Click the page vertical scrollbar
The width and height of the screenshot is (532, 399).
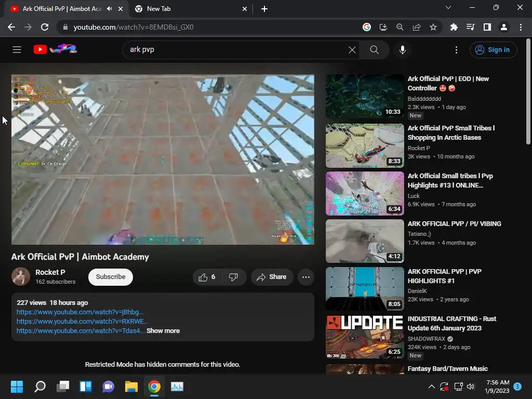528,91
